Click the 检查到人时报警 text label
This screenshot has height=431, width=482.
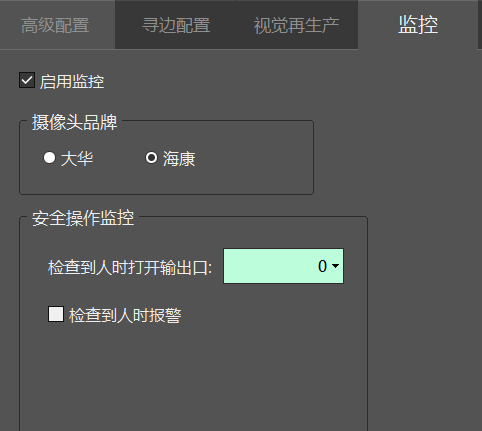click(x=125, y=315)
